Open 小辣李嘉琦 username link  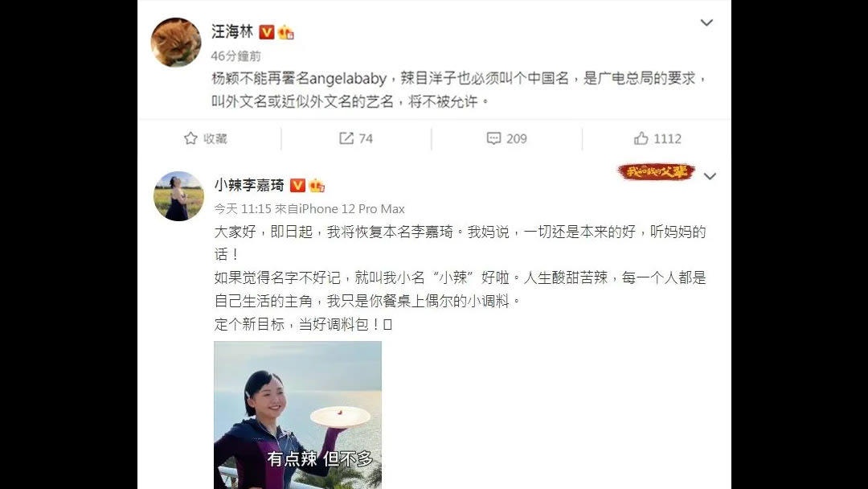click(250, 185)
